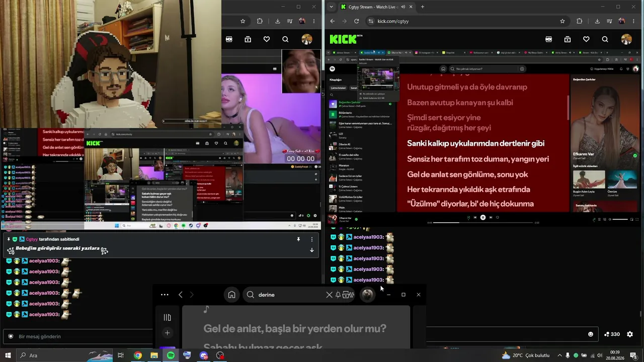
Task: Reload the kick.com/cgtyy page
Action: click(x=357, y=21)
